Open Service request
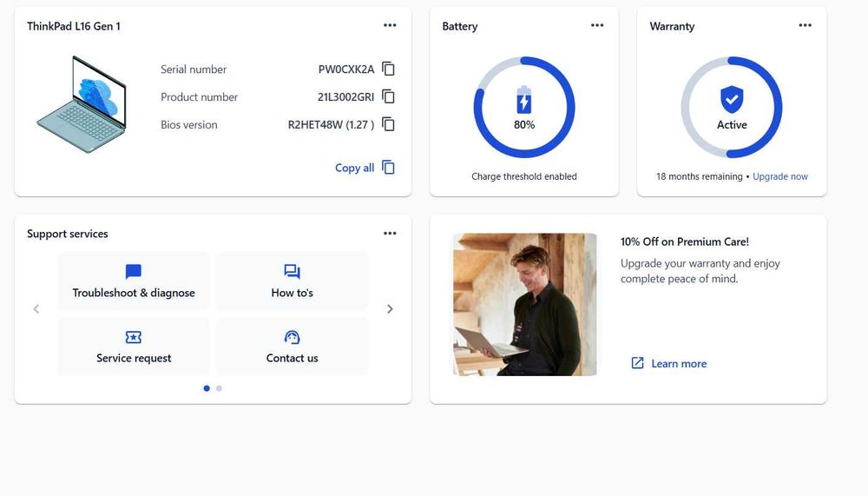868x496 pixels. [134, 347]
